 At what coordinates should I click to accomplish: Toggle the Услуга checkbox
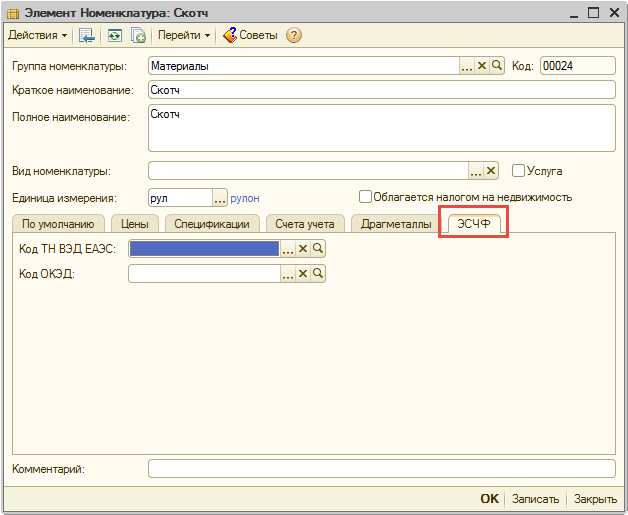tap(518, 171)
